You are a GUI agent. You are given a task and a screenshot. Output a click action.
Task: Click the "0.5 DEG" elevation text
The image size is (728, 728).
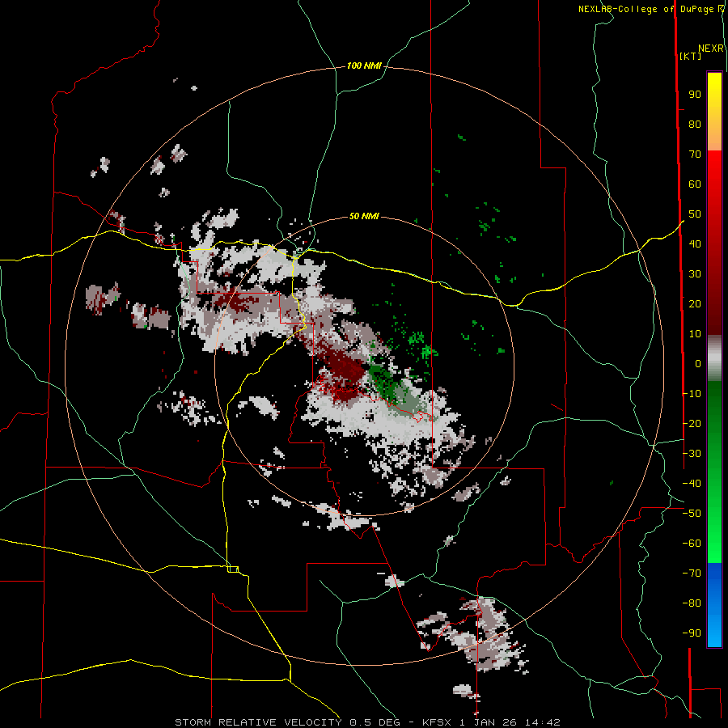point(374,722)
